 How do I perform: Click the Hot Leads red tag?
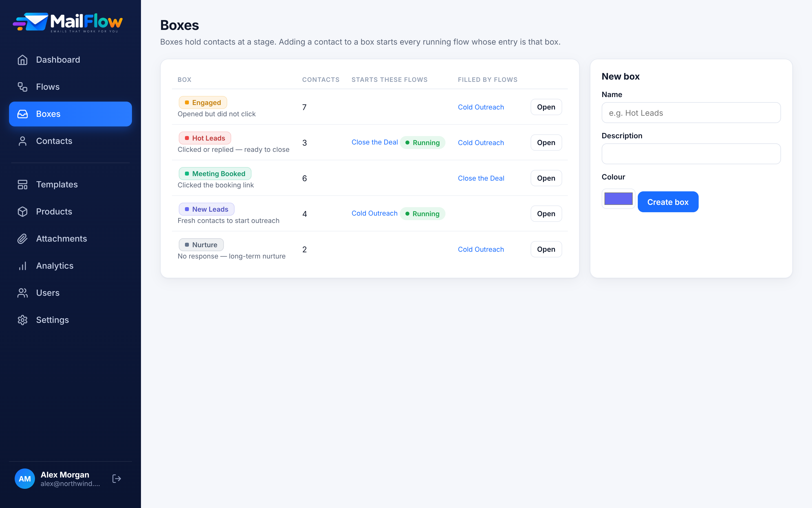pyautogui.click(x=205, y=138)
